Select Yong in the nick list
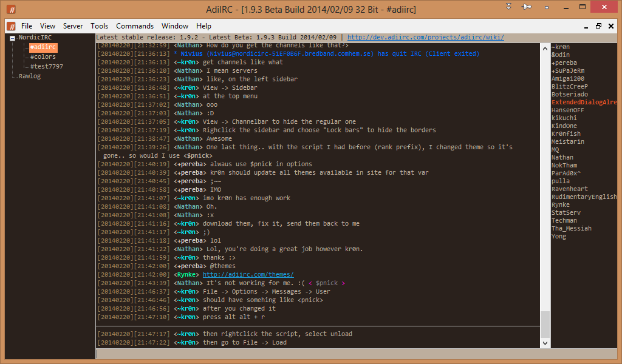This screenshot has width=622, height=364. pyautogui.click(x=559, y=237)
